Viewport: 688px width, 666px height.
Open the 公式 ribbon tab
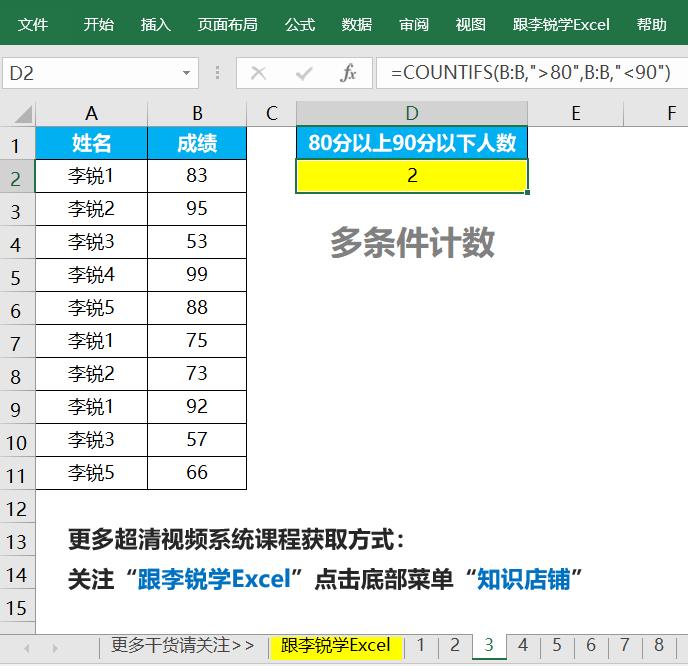point(300,24)
